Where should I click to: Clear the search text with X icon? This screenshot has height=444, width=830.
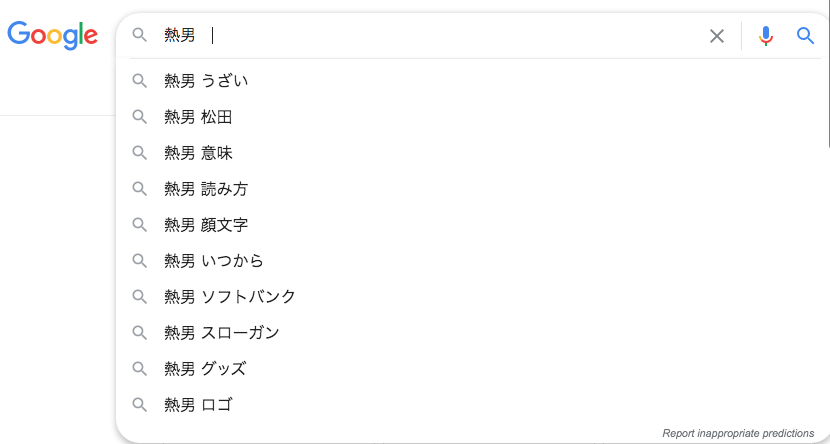click(x=717, y=36)
